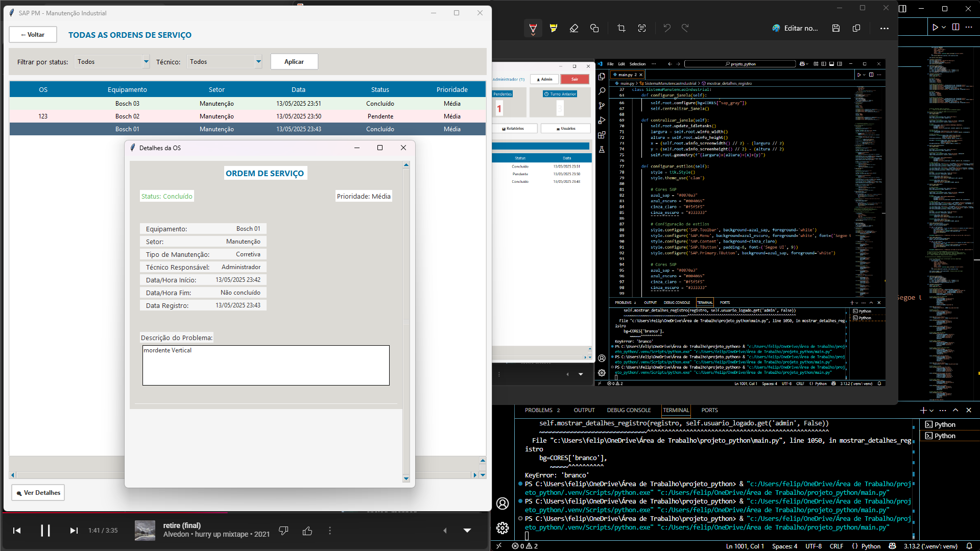Dislike the current song
The image size is (980, 551).
pos(284,531)
